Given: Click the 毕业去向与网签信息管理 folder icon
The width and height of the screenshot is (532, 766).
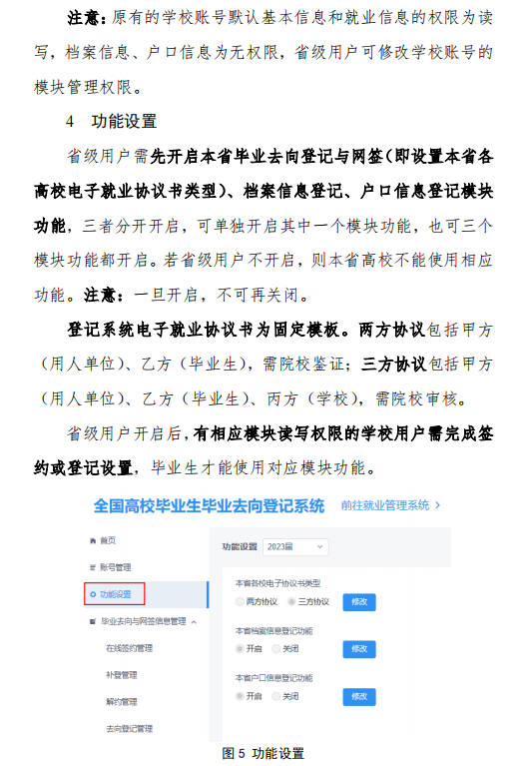Looking at the screenshot, I should click(93, 621).
